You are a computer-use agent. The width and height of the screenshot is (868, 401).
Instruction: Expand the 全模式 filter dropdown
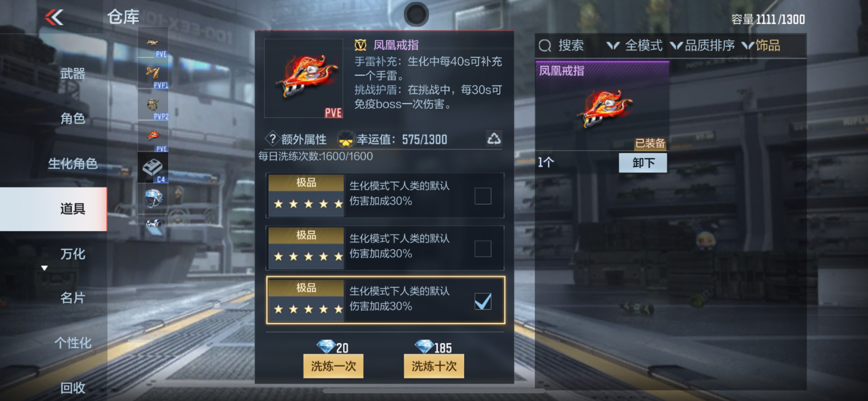(x=634, y=46)
